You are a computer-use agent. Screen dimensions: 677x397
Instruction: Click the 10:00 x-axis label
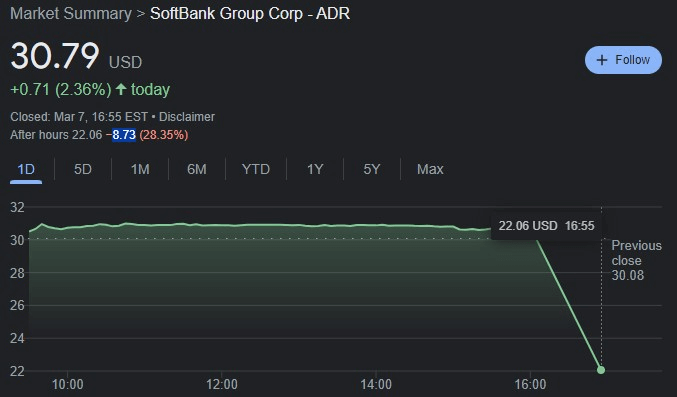coord(67,384)
